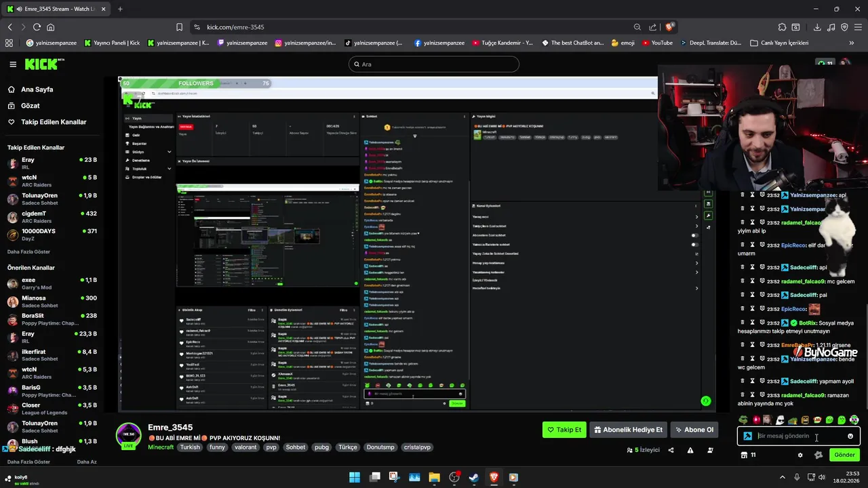Click Abonelik Hediye Et gift button
This screenshot has height=488, width=868.
click(x=627, y=430)
